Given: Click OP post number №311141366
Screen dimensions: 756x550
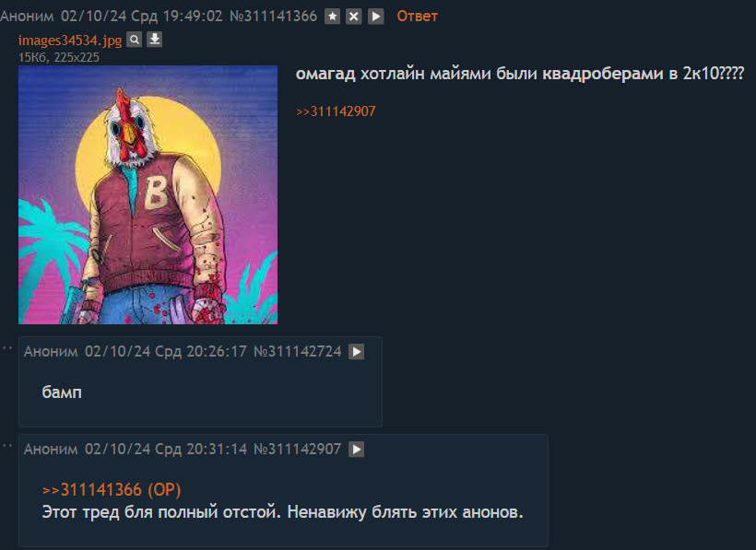Looking at the screenshot, I should pyautogui.click(x=274, y=17).
